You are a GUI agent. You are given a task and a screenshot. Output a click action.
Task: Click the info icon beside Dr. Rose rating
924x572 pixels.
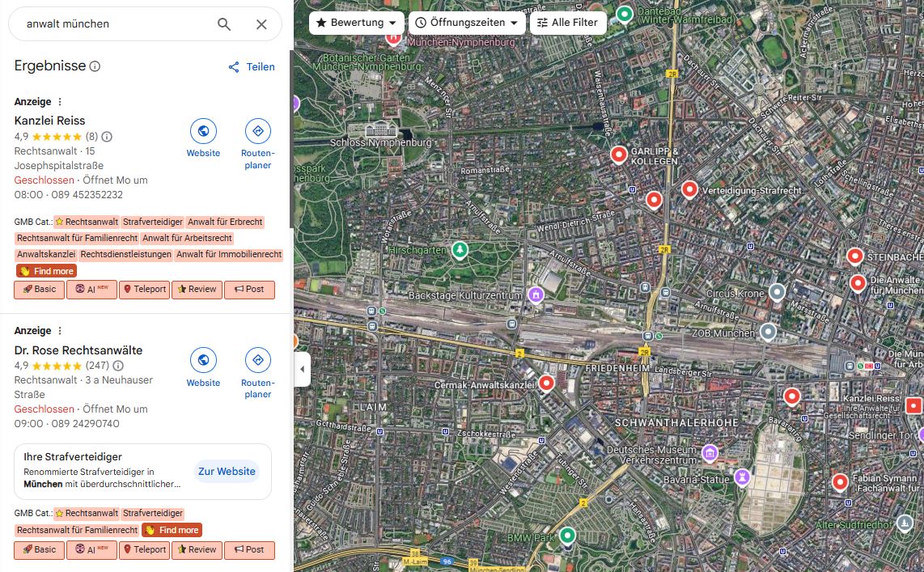pos(118,366)
